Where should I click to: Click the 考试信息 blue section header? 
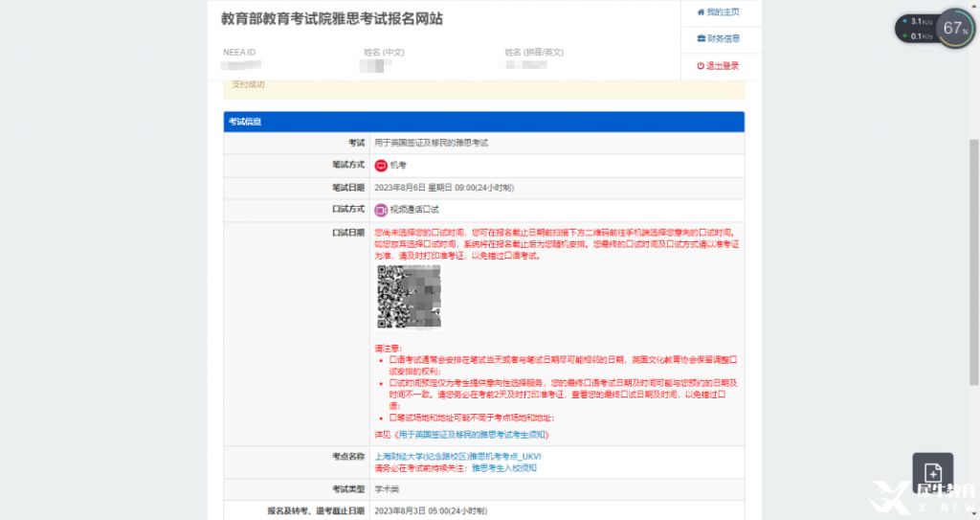tap(483, 122)
